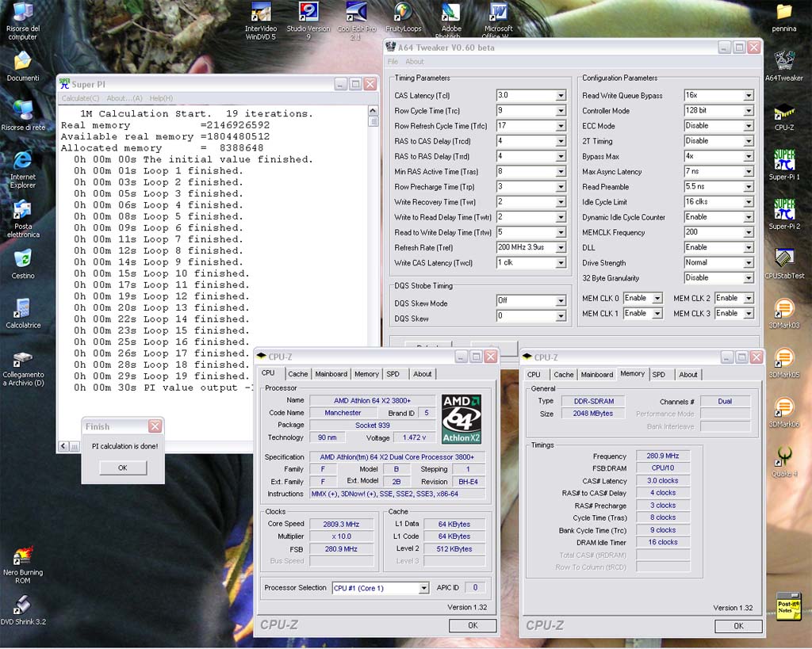
Task: Launch A64Tweaker desktop shortcut
Action: pyautogui.click(x=784, y=67)
